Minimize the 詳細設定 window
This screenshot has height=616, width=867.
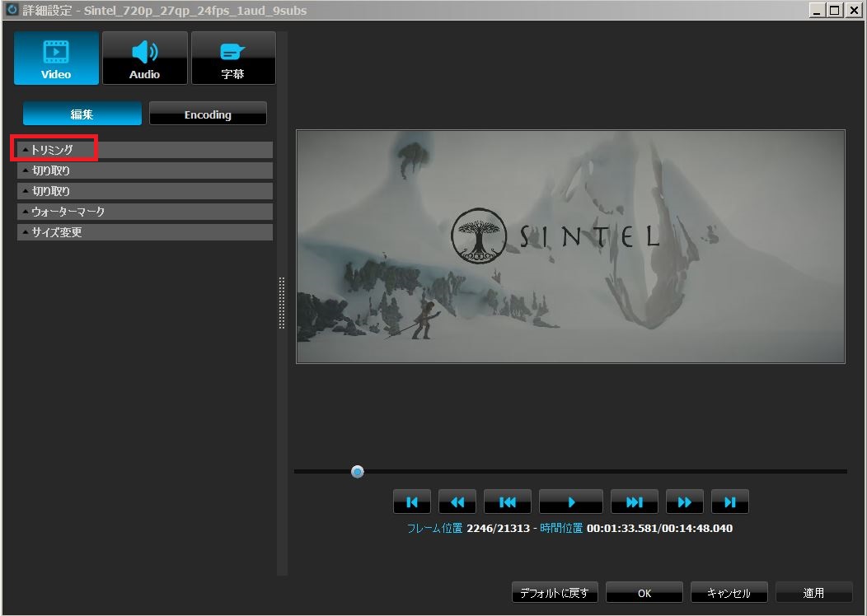point(818,10)
